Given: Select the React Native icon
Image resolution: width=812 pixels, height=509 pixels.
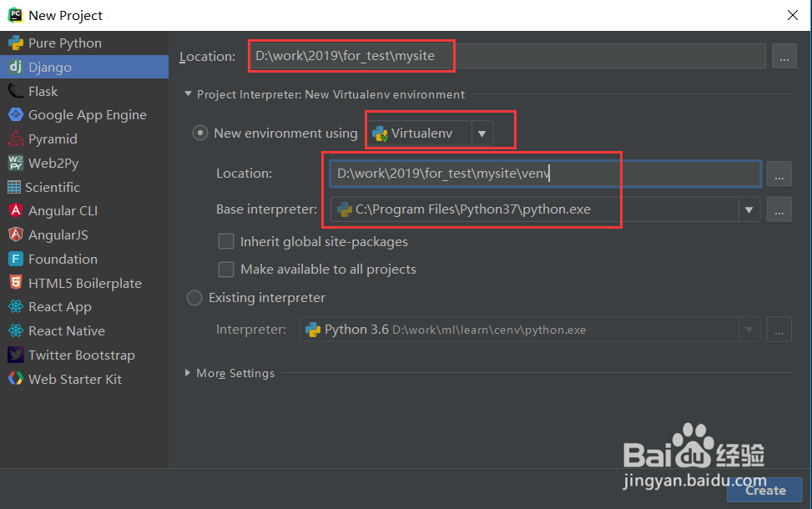Looking at the screenshot, I should pos(15,331).
